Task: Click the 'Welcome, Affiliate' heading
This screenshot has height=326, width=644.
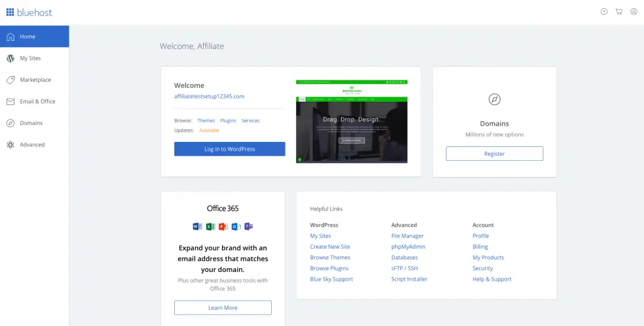Action: [192, 46]
